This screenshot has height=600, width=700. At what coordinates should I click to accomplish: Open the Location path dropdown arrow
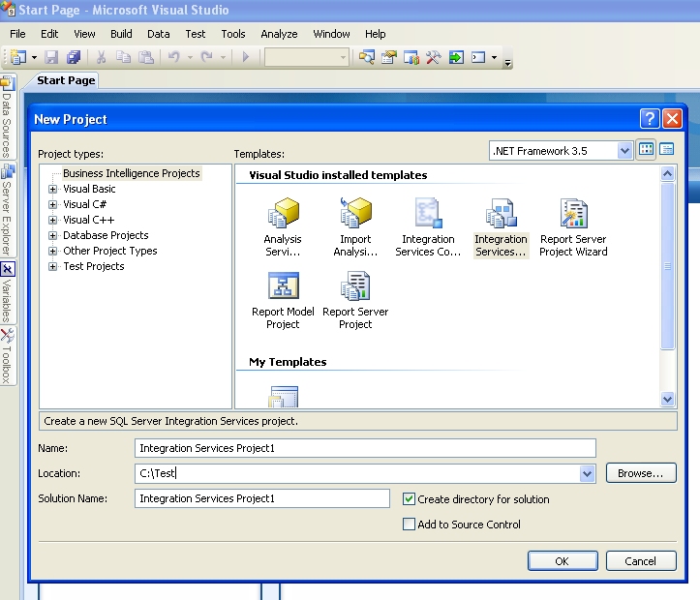(587, 473)
